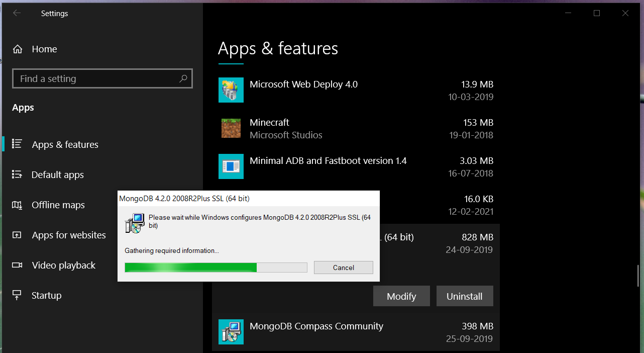This screenshot has height=353, width=644.
Task: Select Minimal ADB and Fastboot version 1.4
Action: 356,166
